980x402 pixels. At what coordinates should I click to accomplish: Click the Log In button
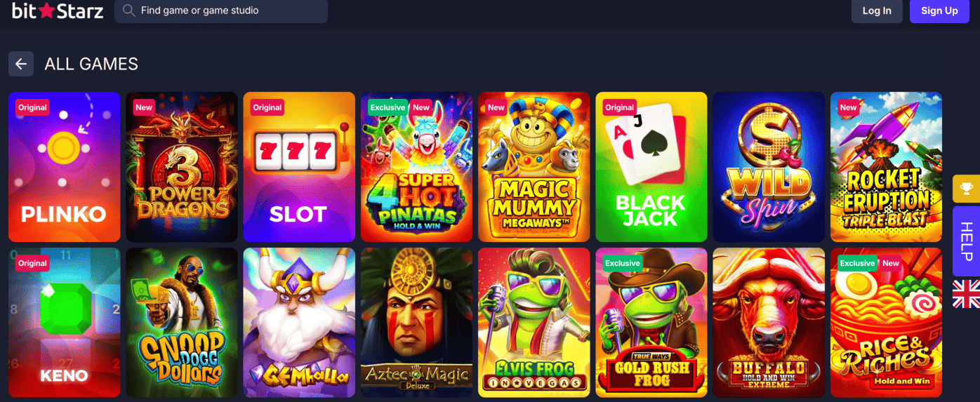pyautogui.click(x=877, y=11)
